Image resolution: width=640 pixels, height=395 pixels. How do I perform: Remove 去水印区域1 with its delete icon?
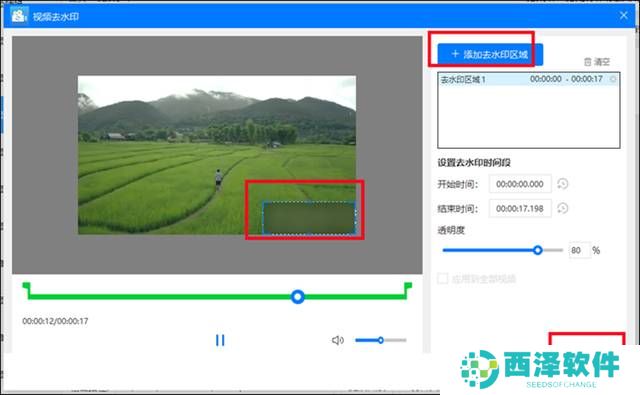click(x=613, y=79)
